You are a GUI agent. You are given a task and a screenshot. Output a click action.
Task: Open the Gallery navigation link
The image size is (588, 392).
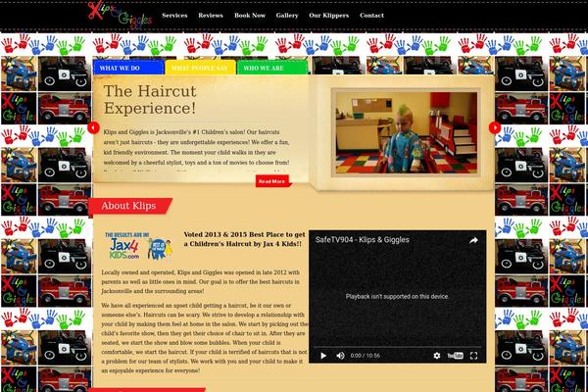tap(287, 16)
